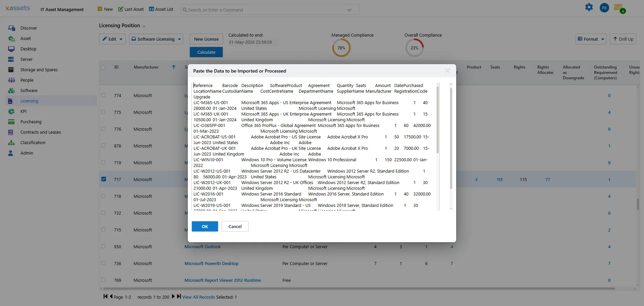Image resolution: width=644 pixels, height=306 pixels.
Task: Check the row 736 checkbox
Action: pos(103,263)
